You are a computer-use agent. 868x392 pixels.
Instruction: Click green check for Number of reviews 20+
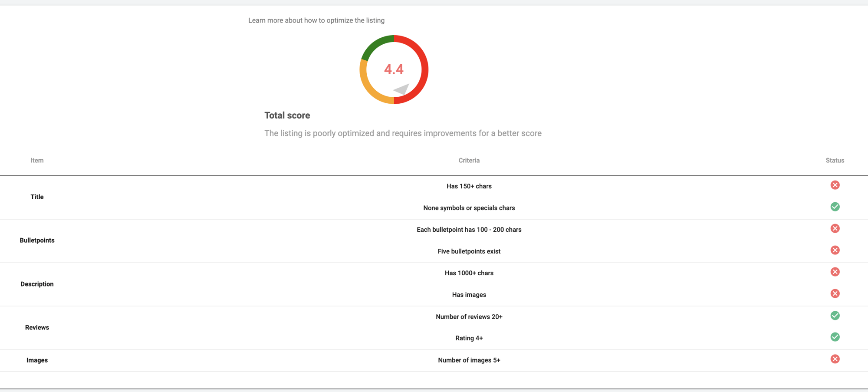tap(835, 316)
